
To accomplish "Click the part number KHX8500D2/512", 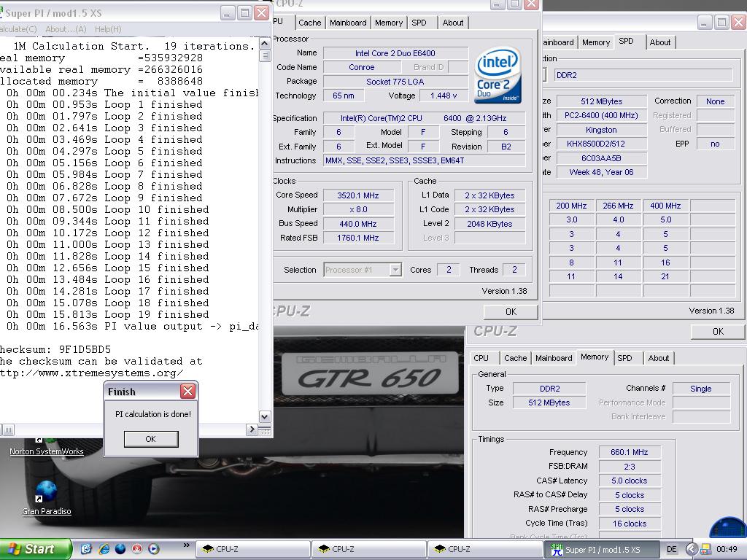I will pyautogui.click(x=601, y=144).
